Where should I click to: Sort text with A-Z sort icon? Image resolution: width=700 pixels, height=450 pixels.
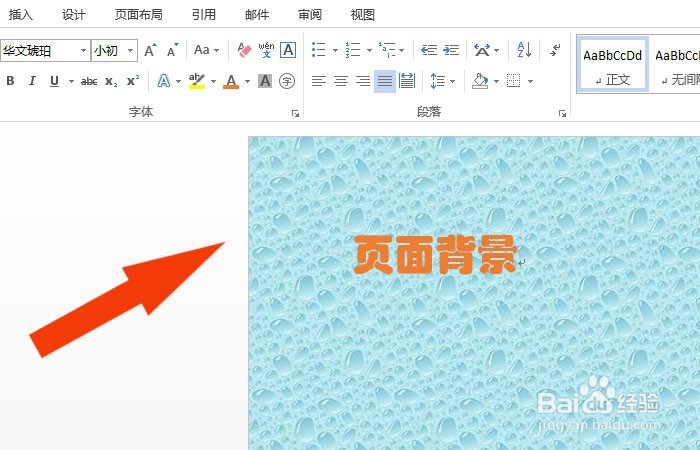[524, 50]
